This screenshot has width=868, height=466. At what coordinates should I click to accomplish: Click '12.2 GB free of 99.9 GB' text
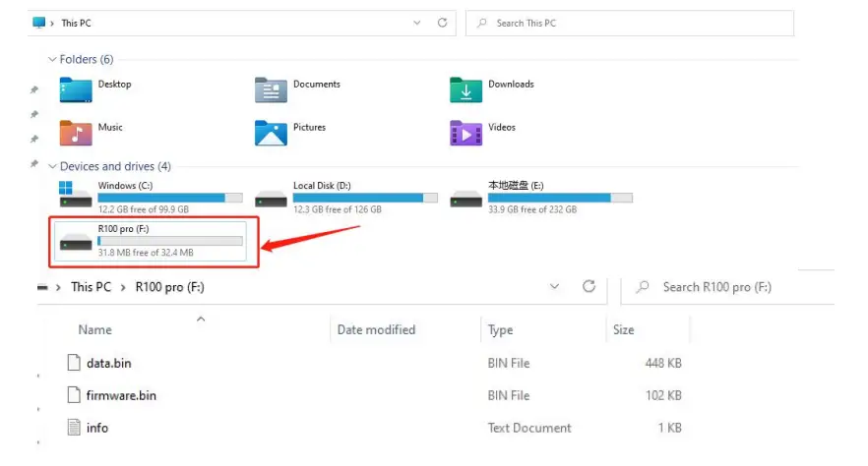[x=144, y=209]
